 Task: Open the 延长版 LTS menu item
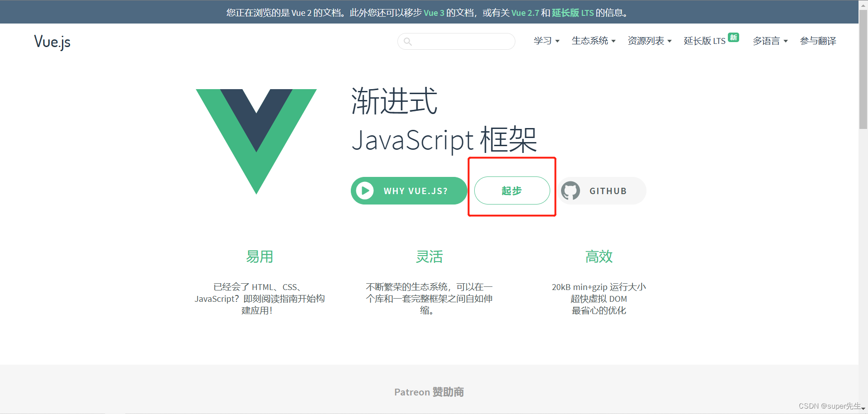(x=704, y=41)
